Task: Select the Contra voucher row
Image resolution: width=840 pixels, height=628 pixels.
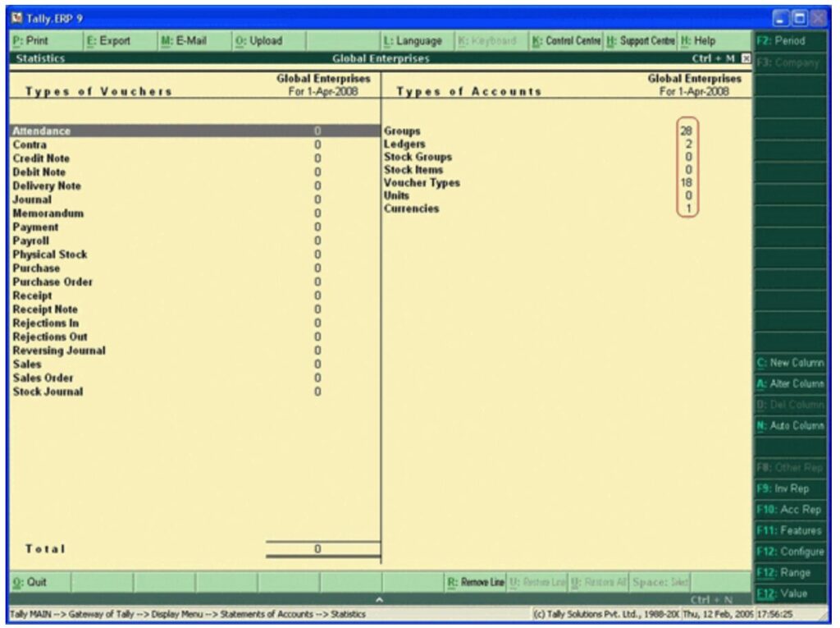Action: 195,144
